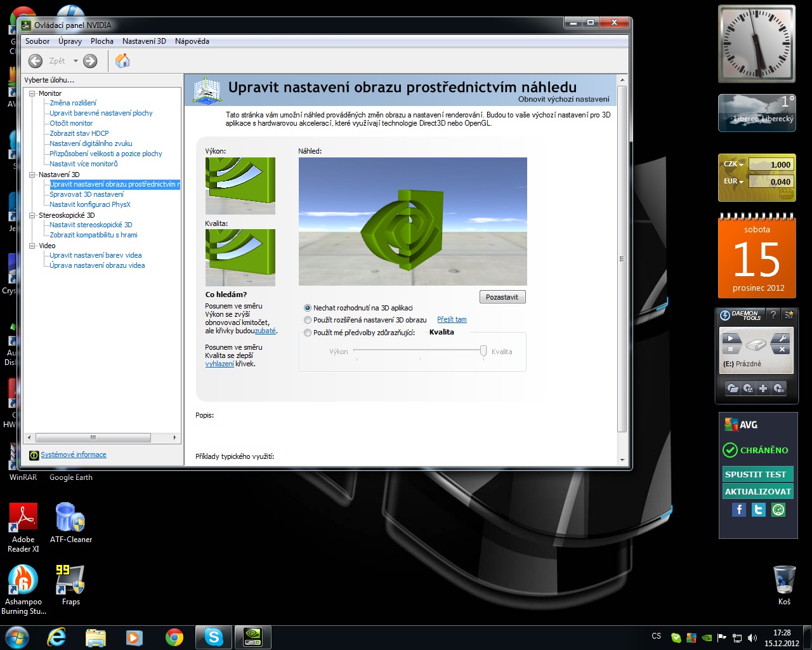Open Nastavení digitálního zvuku
The height and width of the screenshot is (650, 812).
pos(91,143)
